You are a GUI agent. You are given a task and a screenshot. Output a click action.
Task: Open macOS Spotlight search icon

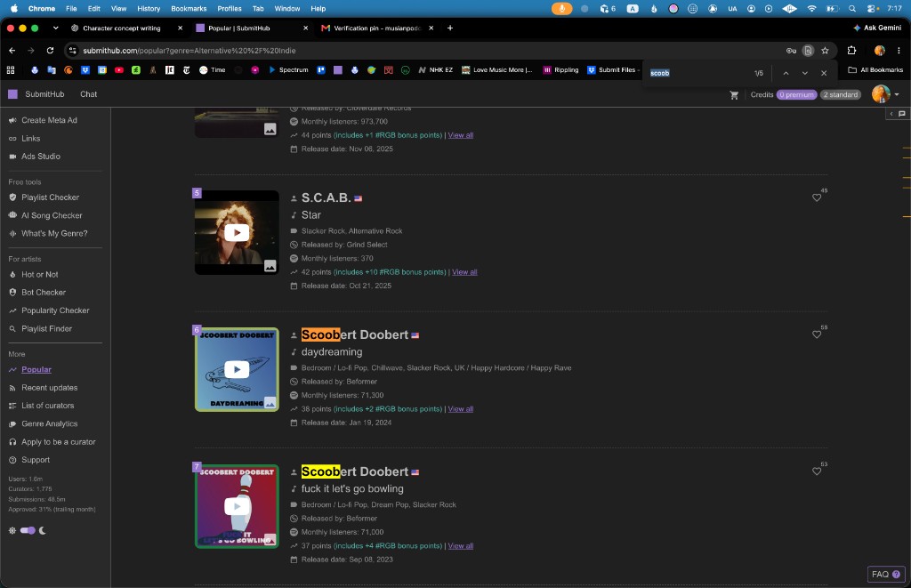[851, 9]
